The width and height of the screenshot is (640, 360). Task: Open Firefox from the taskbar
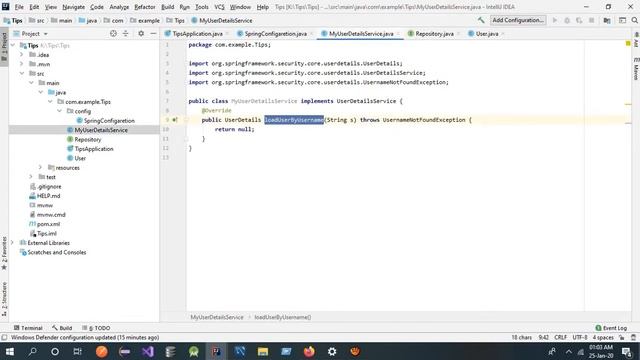[x=309, y=351]
